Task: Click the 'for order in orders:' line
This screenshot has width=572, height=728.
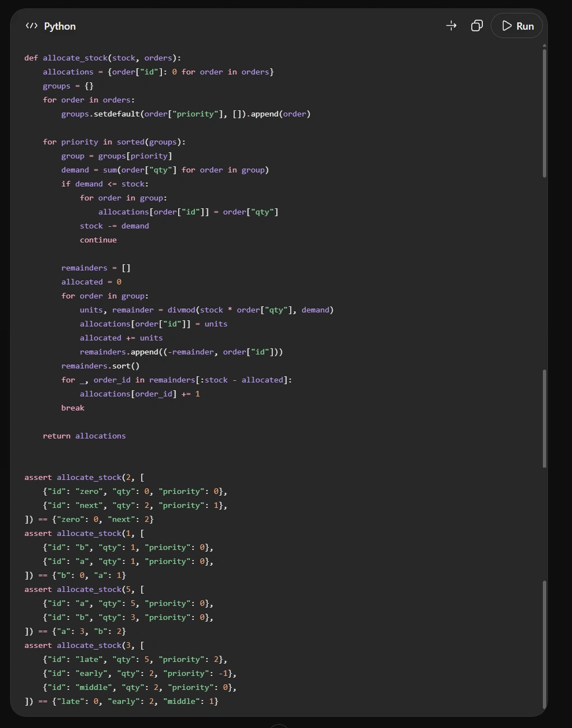Action: 89,100
